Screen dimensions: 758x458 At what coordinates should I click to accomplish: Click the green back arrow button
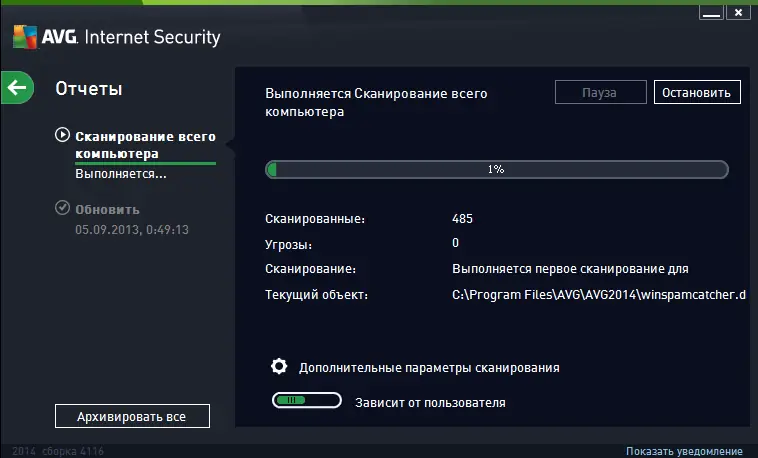(x=17, y=88)
